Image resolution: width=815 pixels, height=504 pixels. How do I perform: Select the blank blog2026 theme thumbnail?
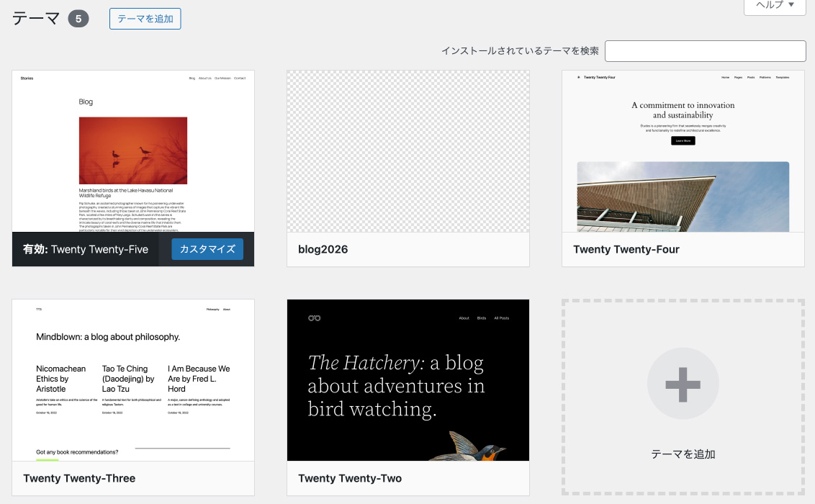pos(407,151)
